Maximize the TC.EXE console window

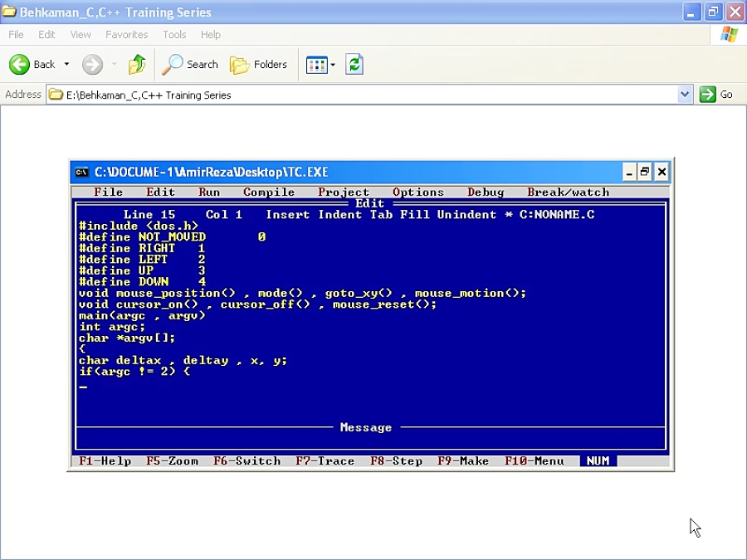point(644,173)
